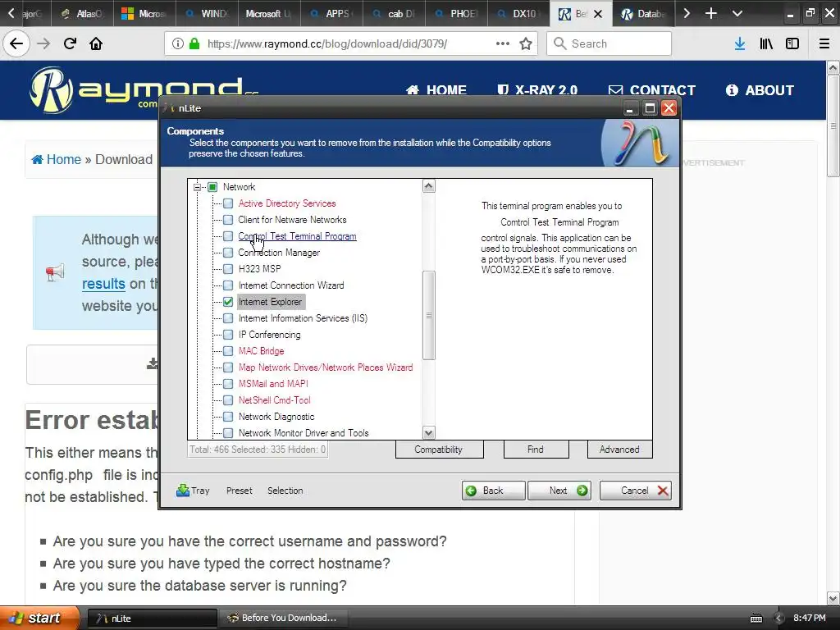The height and width of the screenshot is (630, 840).
Task: Toggle the sidebar icon in the toolbar
Action: click(x=792, y=43)
